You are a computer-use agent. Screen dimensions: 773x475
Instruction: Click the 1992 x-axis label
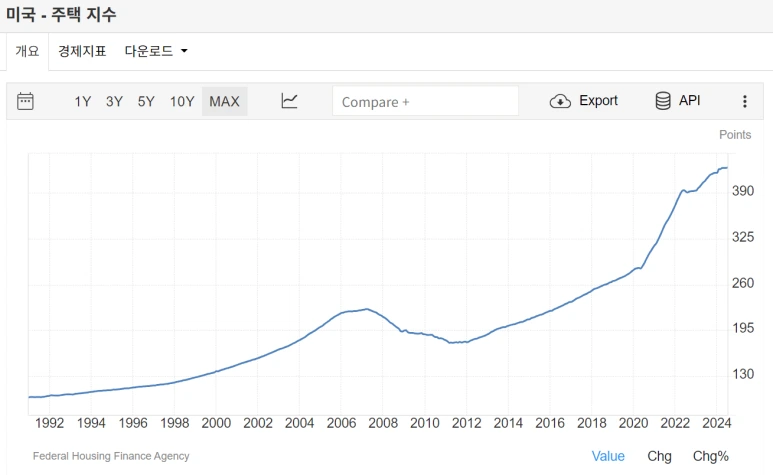tap(50, 423)
